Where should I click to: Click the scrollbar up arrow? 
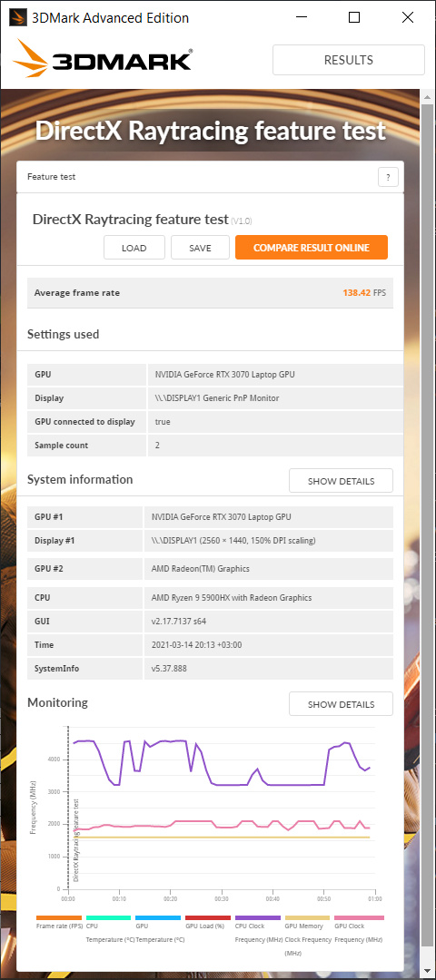tap(427, 97)
